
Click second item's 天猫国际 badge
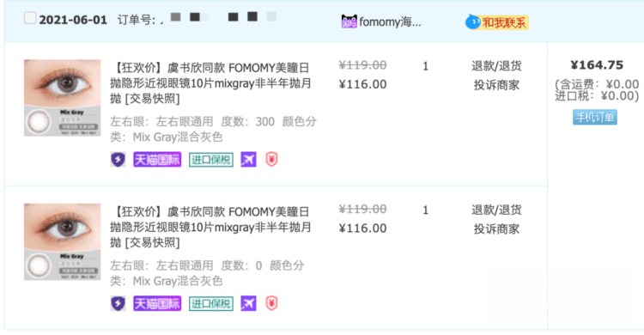[157, 304]
